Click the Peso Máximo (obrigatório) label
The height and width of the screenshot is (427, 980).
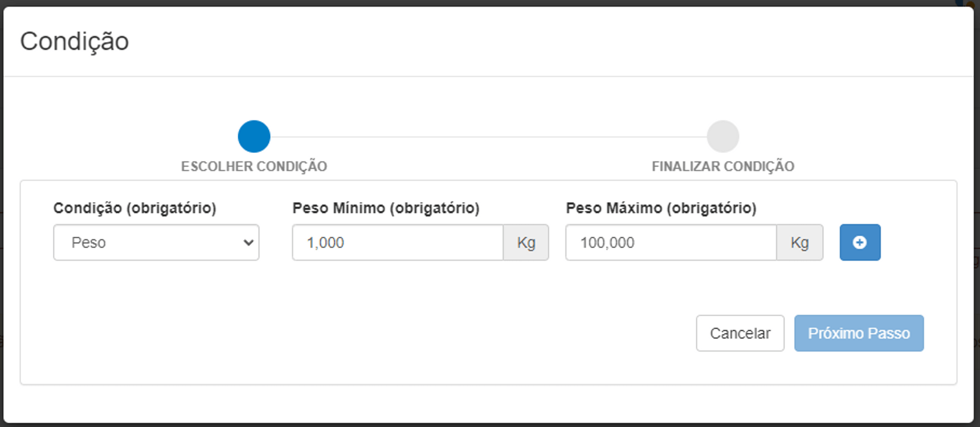click(661, 208)
